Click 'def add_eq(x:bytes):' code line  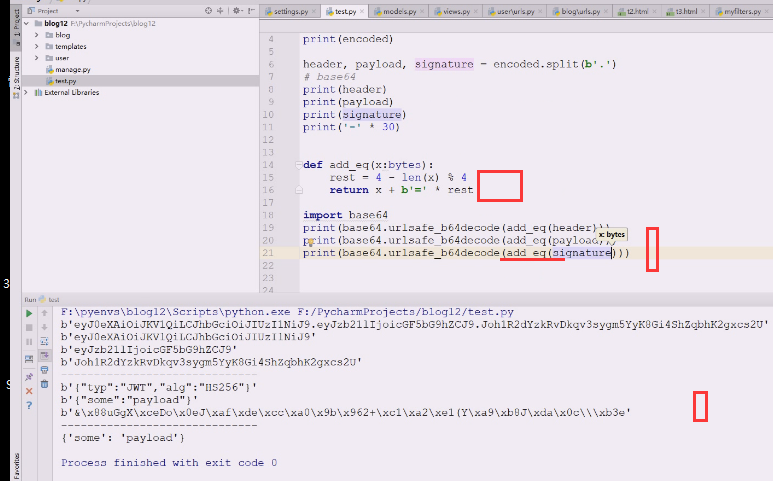click(368, 165)
